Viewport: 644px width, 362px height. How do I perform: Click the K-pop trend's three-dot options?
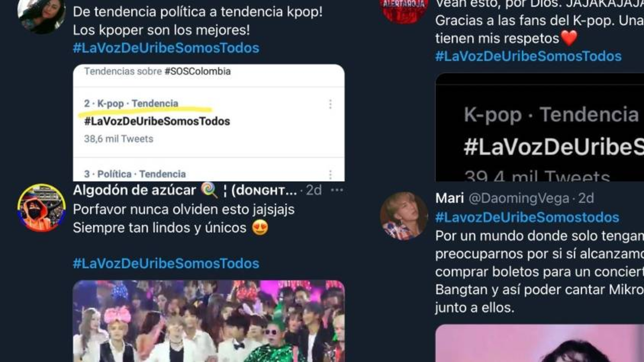pos(330,104)
